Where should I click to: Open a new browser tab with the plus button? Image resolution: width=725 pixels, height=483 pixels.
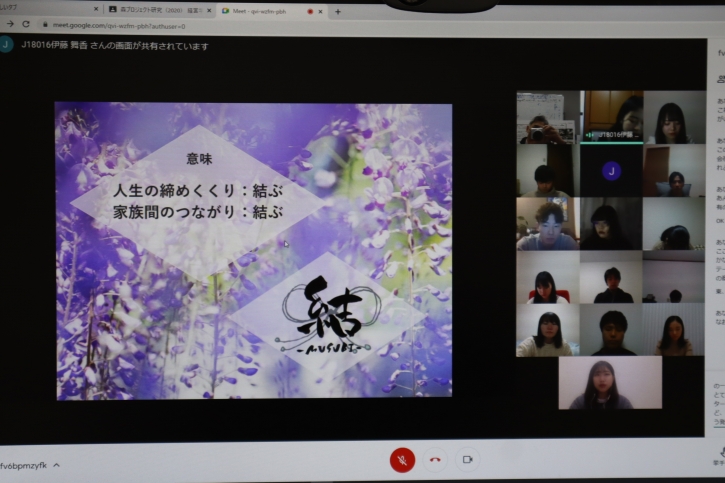[338, 12]
